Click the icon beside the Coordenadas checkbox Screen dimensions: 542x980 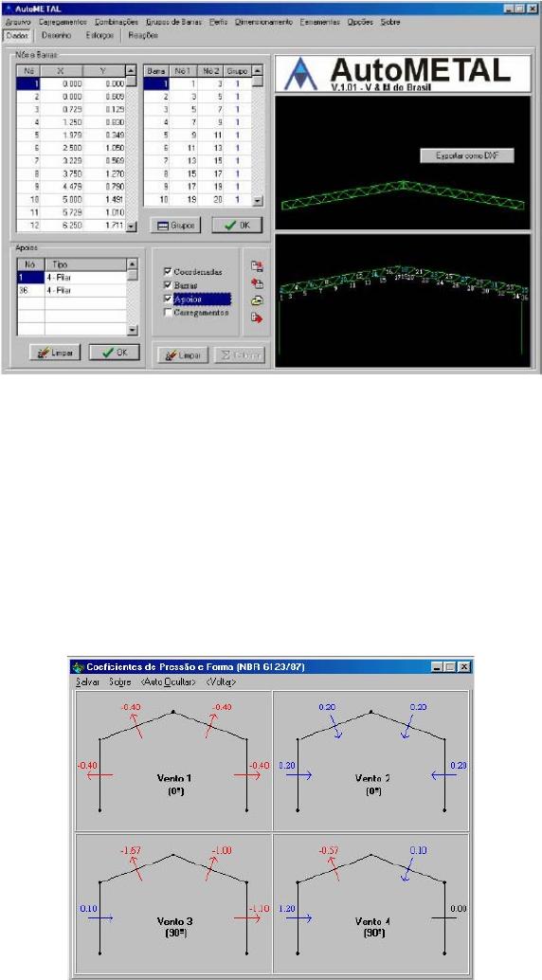tap(257, 266)
